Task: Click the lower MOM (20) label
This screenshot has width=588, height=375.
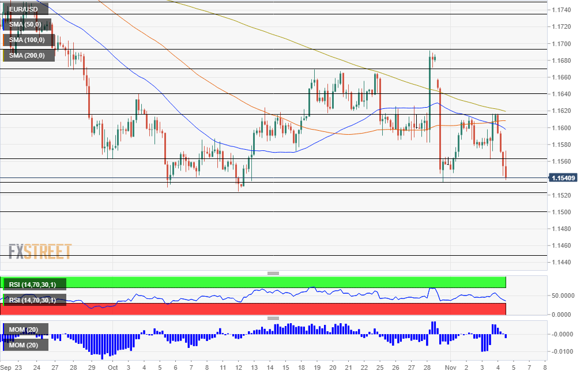Action: click(24, 345)
